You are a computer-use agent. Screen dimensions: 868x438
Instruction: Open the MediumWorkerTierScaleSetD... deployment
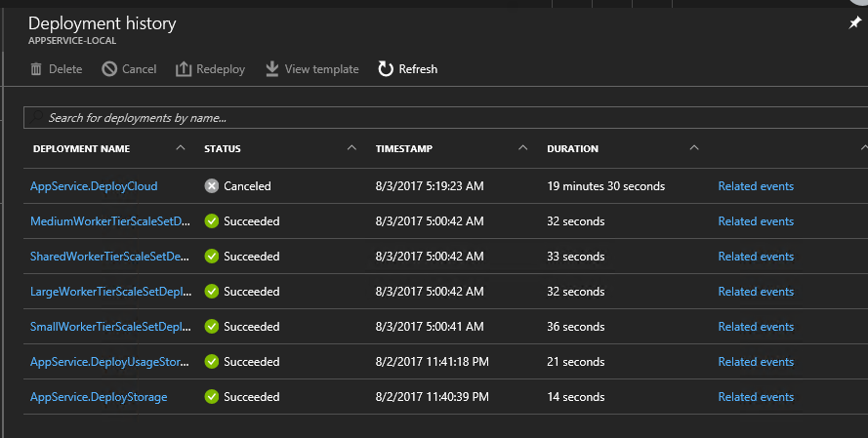(x=110, y=221)
